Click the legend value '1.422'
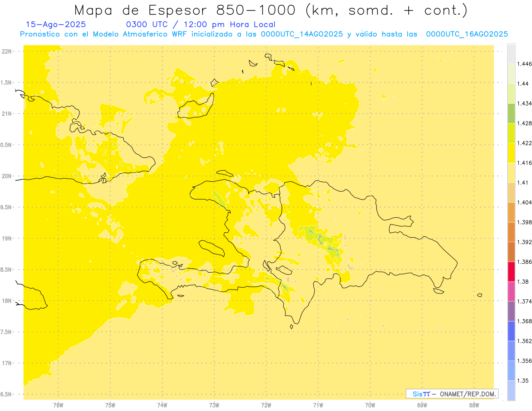 [x=524, y=143]
